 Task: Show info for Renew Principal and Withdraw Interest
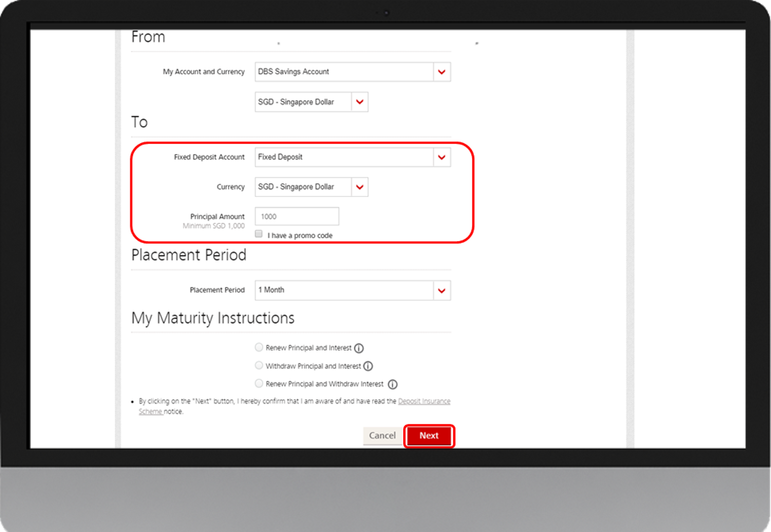click(x=392, y=384)
